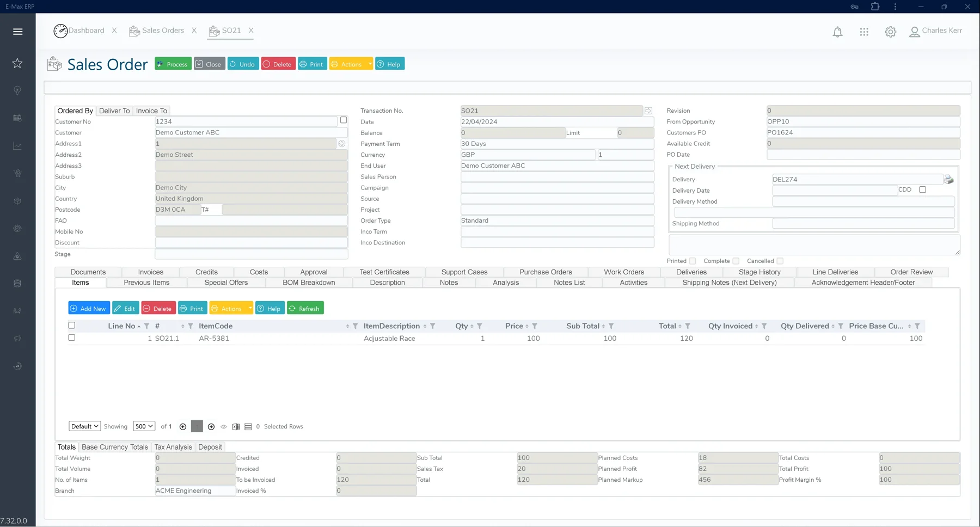This screenshot has width=980, height=527.
Task: Click Add New in items grid
Action: click(x=89, y=308)
